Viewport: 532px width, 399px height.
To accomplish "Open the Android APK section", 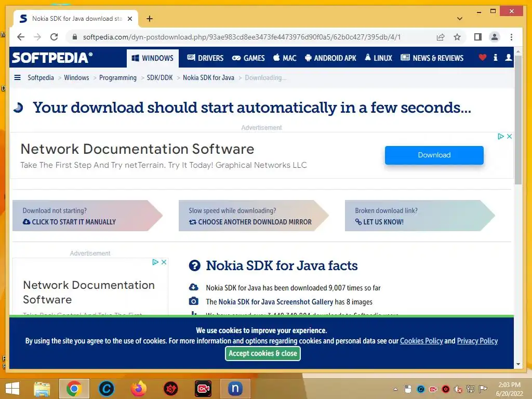I will point(330,58).
